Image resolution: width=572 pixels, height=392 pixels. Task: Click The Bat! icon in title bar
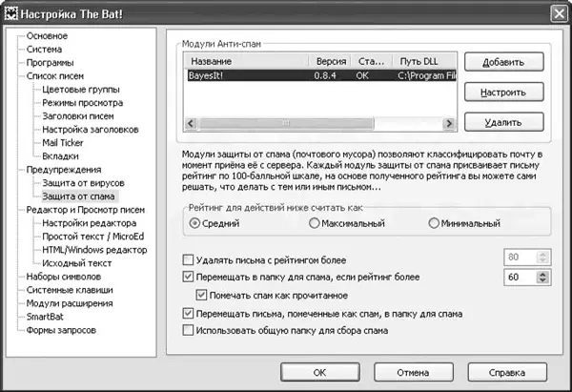click(x=10, y=13)
